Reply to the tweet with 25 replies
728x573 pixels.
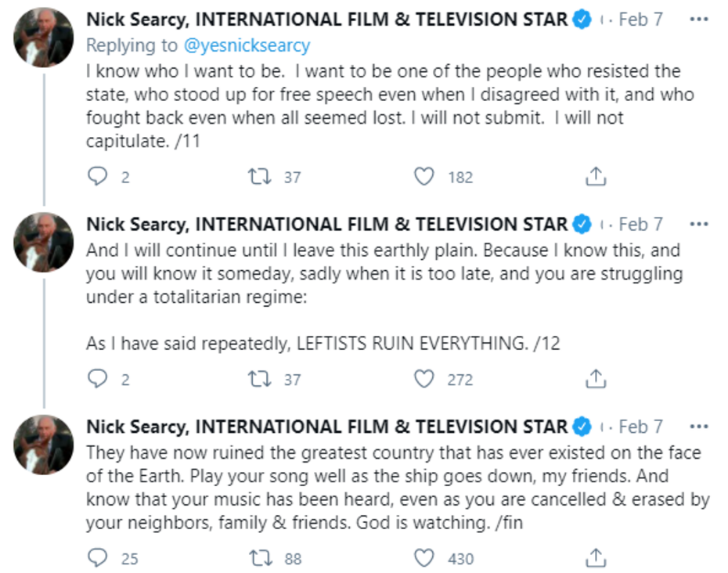97,558
